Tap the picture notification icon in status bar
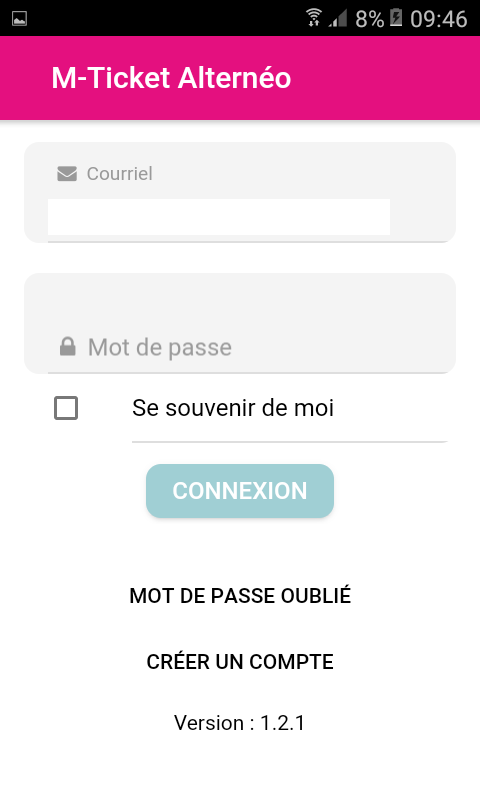 tap(19, 19)
